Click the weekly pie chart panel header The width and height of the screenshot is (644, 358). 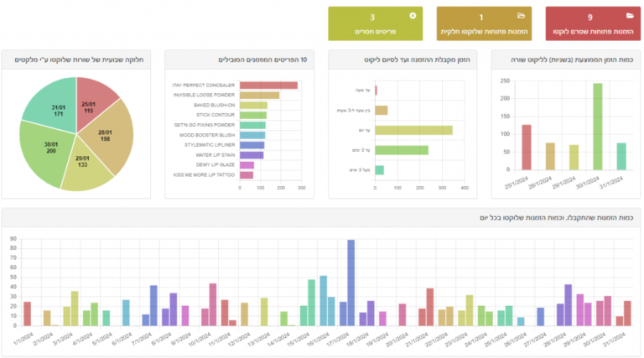(76, 60)
